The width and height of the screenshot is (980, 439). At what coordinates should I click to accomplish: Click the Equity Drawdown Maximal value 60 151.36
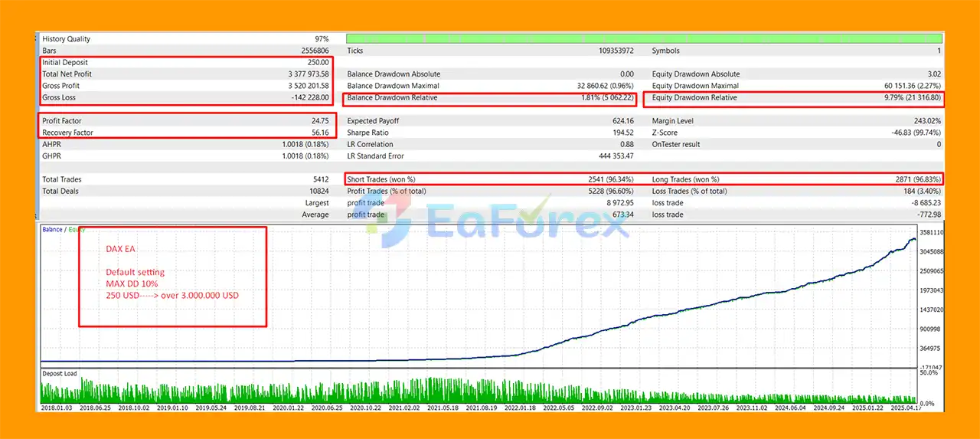coord(900,86)
